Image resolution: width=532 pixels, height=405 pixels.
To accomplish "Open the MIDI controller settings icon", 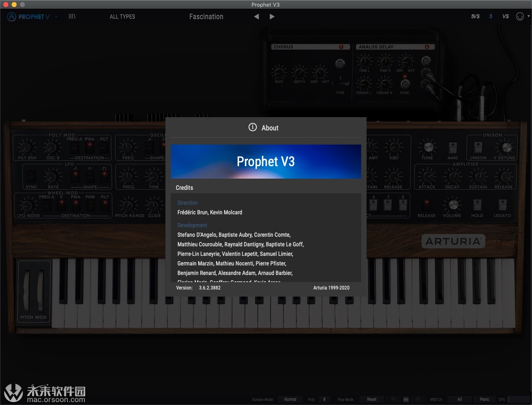I will (520, 17).
